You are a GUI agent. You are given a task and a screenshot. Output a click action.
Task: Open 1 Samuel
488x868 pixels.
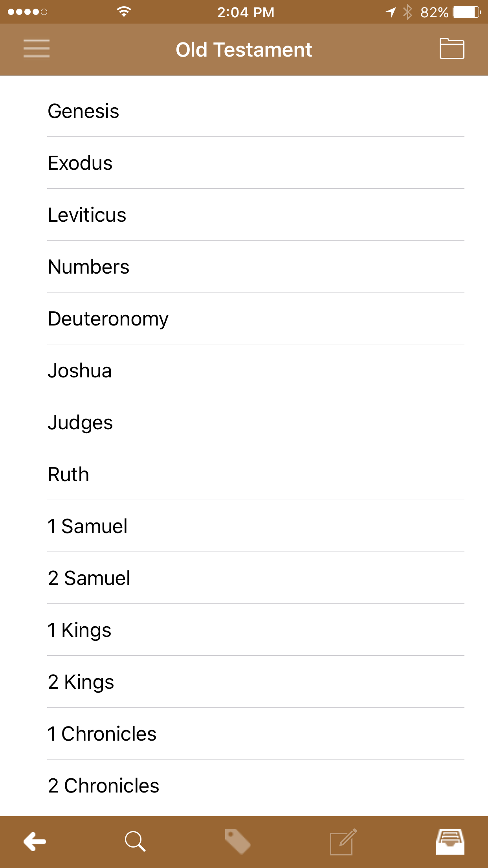[87, 526]
